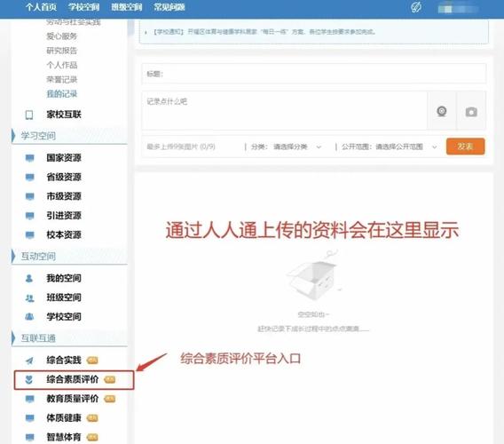Open the 常见问题 top navigation item
The width and height of the screenshot is (504, 444).
(x=169, y=7)
